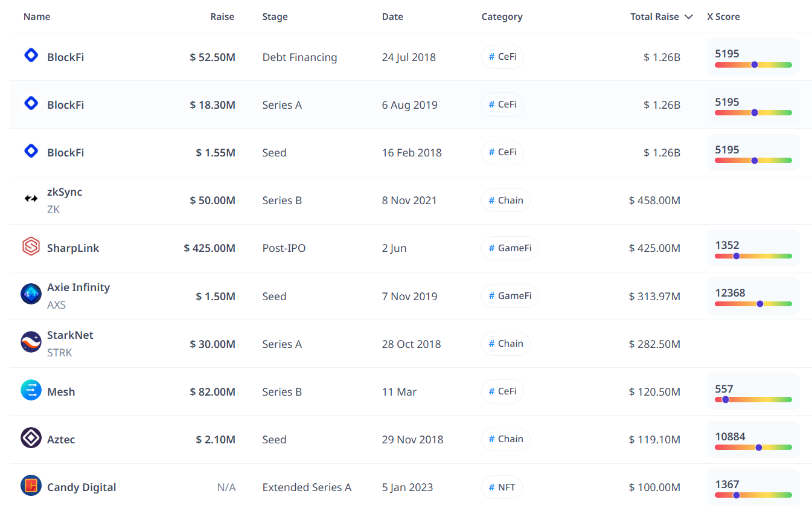
Task: Click the 29 Nov 2018 date cell
Action: 412,440
